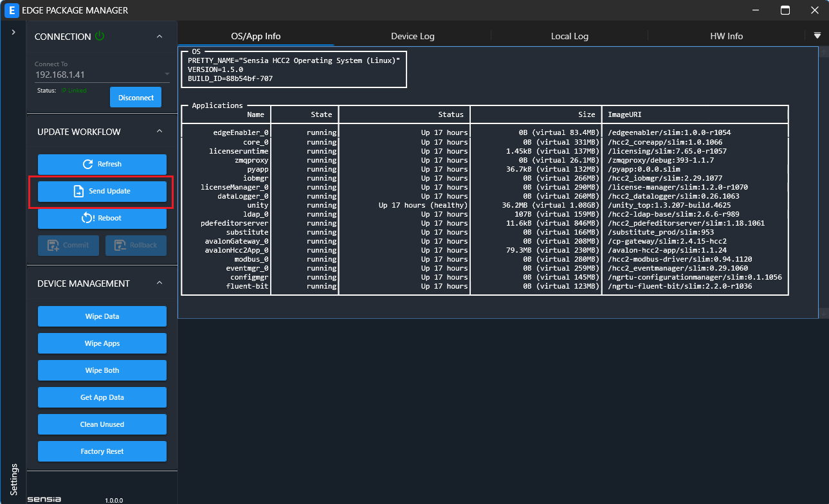The height and width of the screenshot is (504, 829).
Task: Click the Wipe Apps button
Action: point(102,343)
